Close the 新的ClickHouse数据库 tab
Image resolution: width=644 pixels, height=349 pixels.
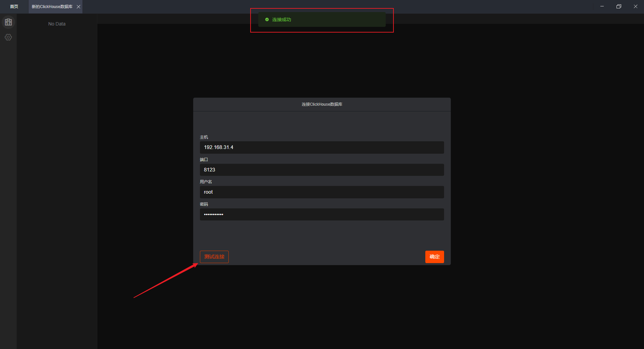point(78,7)
